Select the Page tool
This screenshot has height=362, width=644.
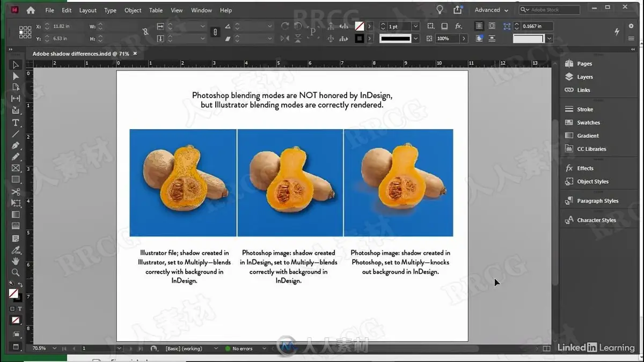click(16, 87)
